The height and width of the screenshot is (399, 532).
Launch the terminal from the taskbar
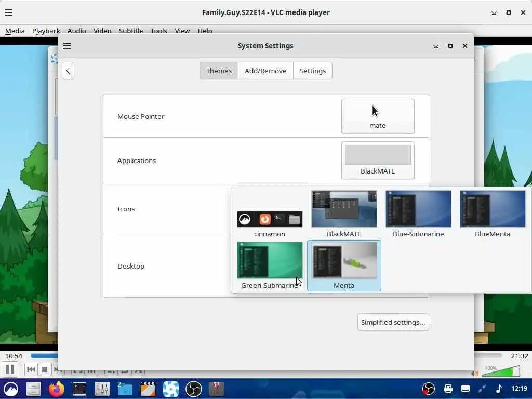tap(79, 389)
